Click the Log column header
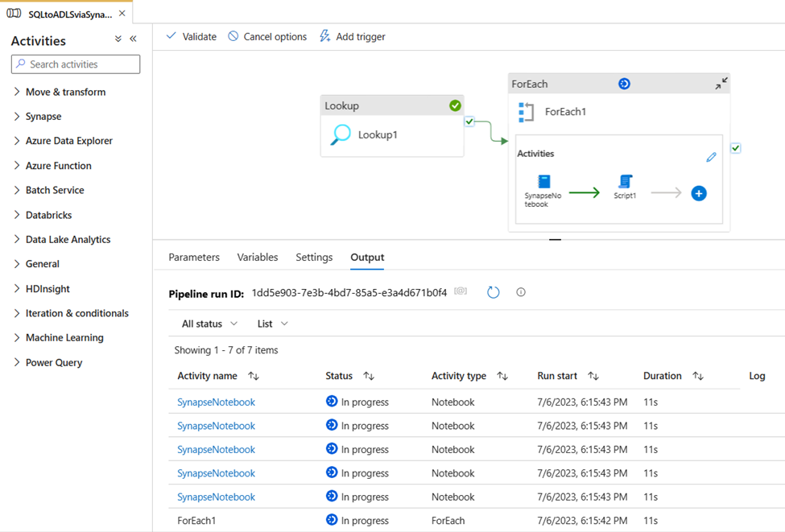785x532 pixels. [x=757, y=376]
